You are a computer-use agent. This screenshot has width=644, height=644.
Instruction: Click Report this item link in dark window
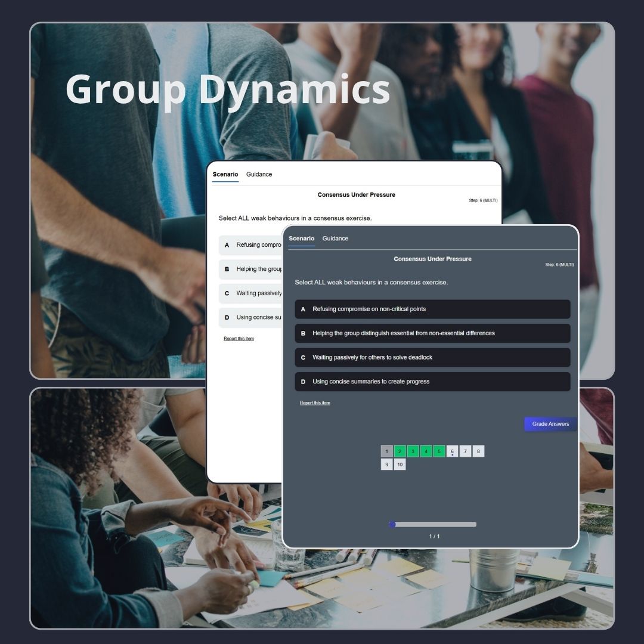[315, 403]
